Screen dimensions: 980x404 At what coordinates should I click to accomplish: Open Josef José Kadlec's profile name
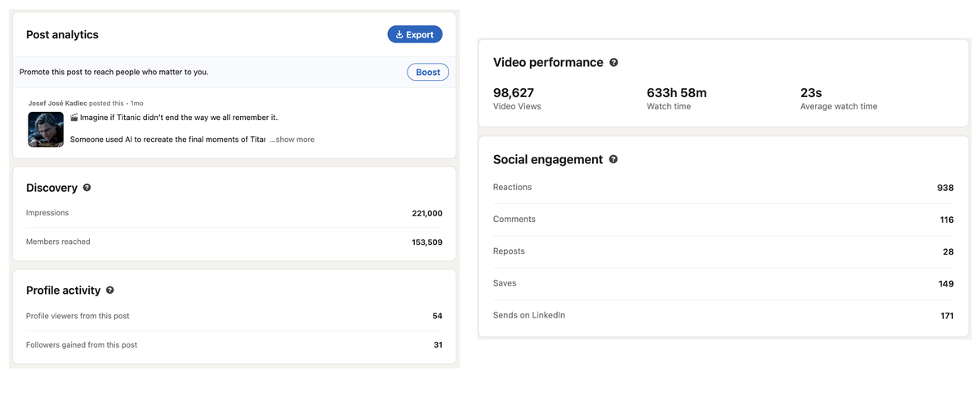[57, 104]
